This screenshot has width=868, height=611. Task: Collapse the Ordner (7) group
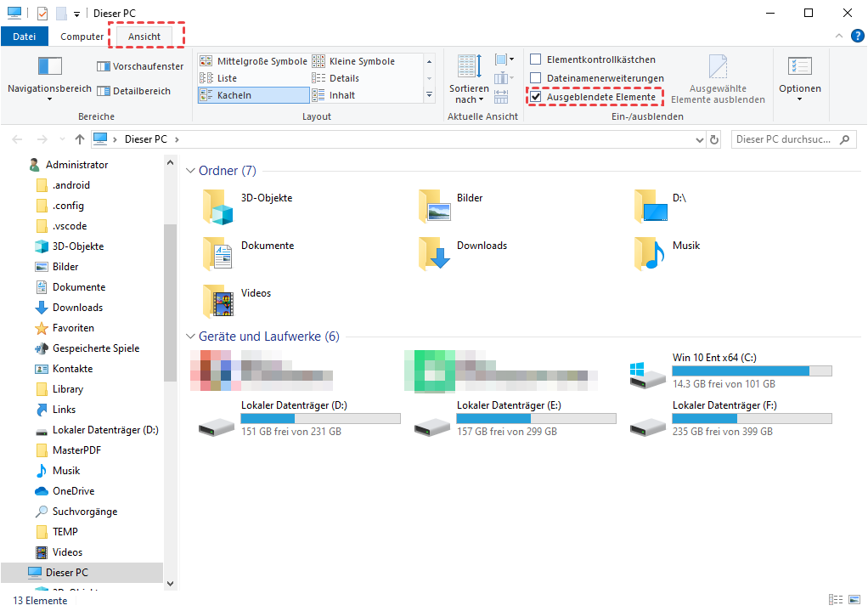(x=190, y=171)
